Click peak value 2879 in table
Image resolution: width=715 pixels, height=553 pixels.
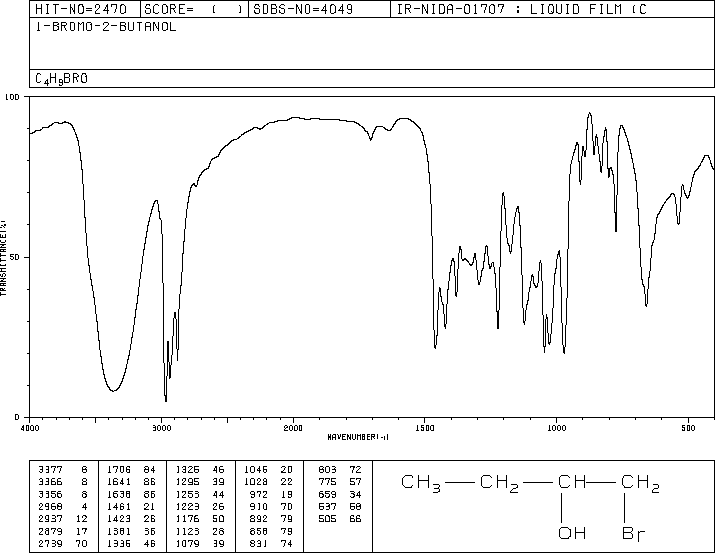(51, 531)
